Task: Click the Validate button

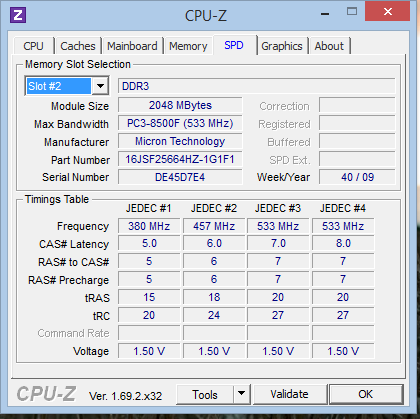Action: click(290, 394)
